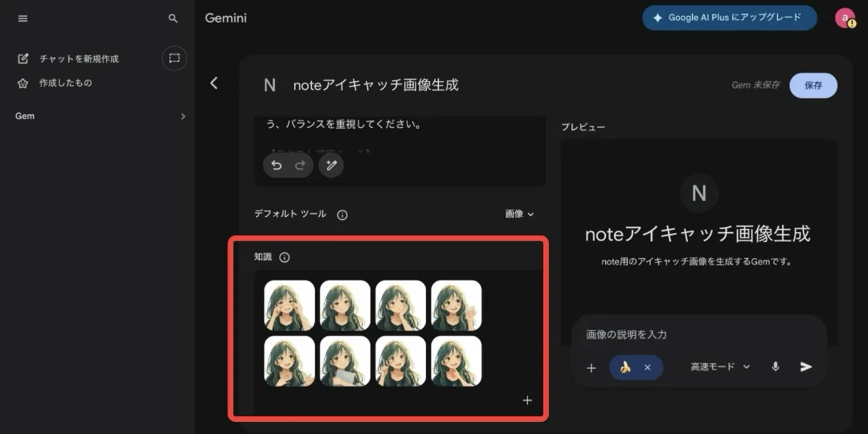This screenshot has height=434, width=868.
Task: Redo the instruction edit
Action: pyautogui.click(x=300, y=166)
